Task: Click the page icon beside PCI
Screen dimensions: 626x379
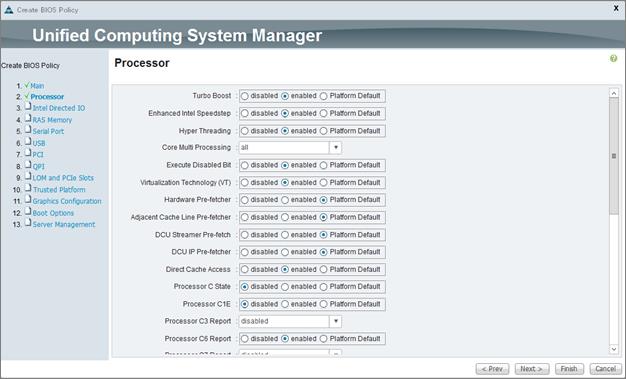Action: click(x=28, y=153)
